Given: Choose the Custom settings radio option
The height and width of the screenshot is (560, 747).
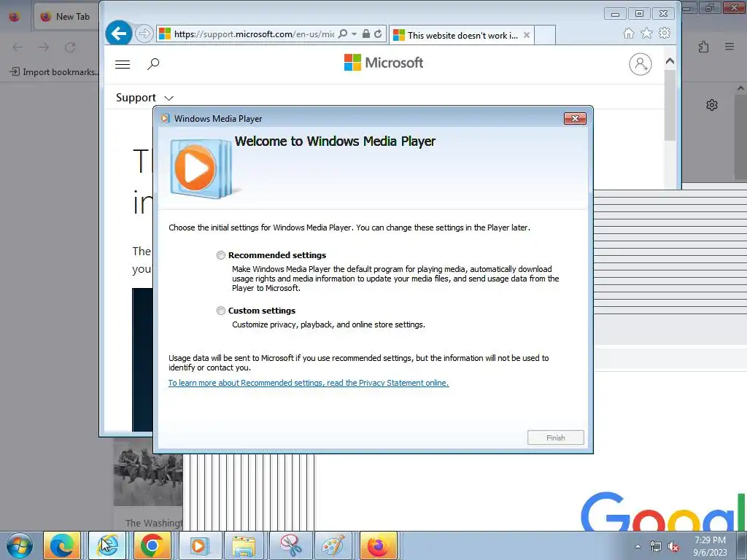Looking at the screenshot, I should [x=220, y=311].
